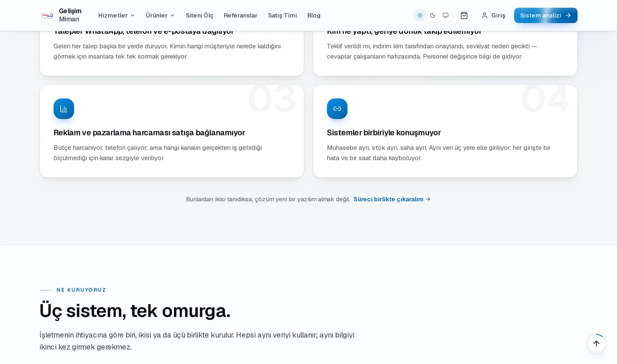Screen dimensions: 617x364
Task: Follow the Süreci birlikte çıkaralım link
Action: tap(392, 199)
